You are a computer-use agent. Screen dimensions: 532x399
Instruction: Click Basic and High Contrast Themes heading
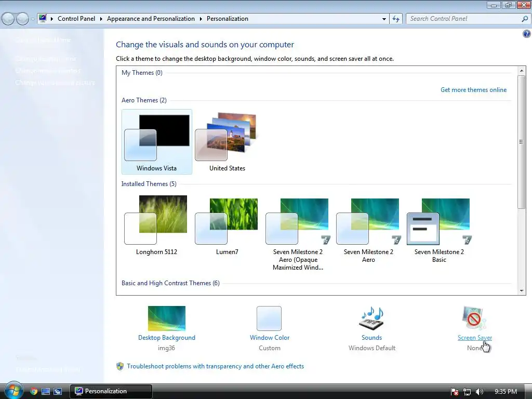(170, 283)
